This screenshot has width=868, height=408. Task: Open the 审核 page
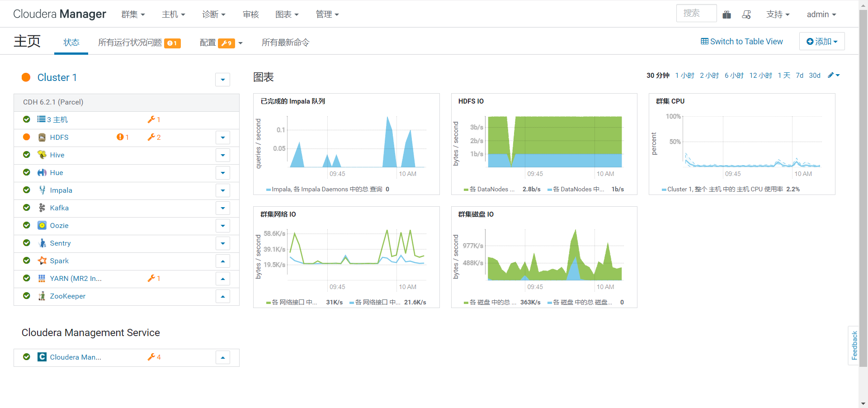[x=251, y=14]
